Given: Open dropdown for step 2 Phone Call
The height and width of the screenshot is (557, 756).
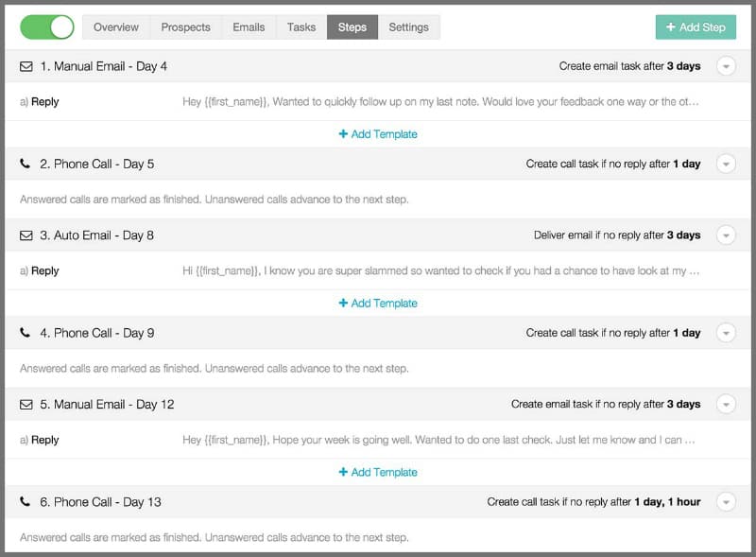Looking at the screenshot, I should tap(726, 164).
